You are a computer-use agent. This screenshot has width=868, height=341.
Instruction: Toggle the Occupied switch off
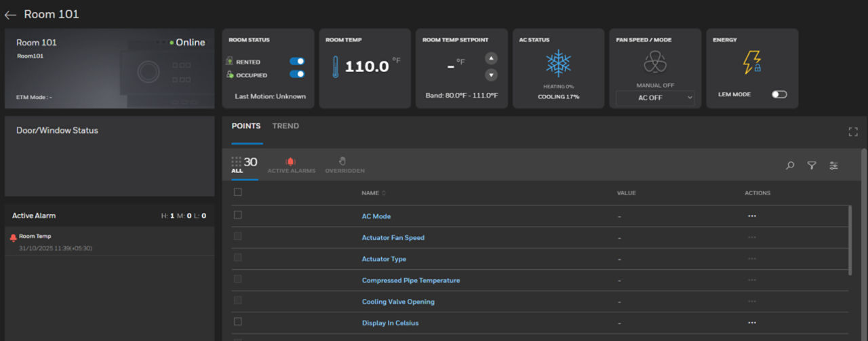click(297, 75)
